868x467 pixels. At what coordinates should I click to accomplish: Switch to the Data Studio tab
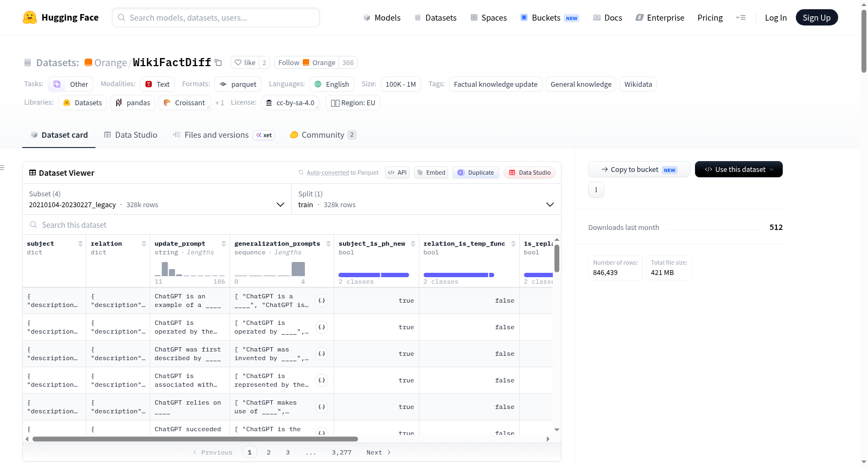coord(131,135)
